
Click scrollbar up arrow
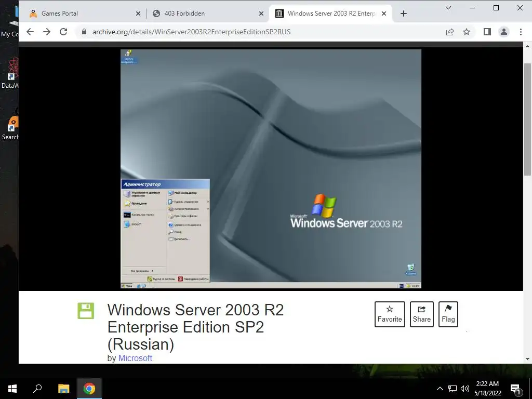[528, 46]
